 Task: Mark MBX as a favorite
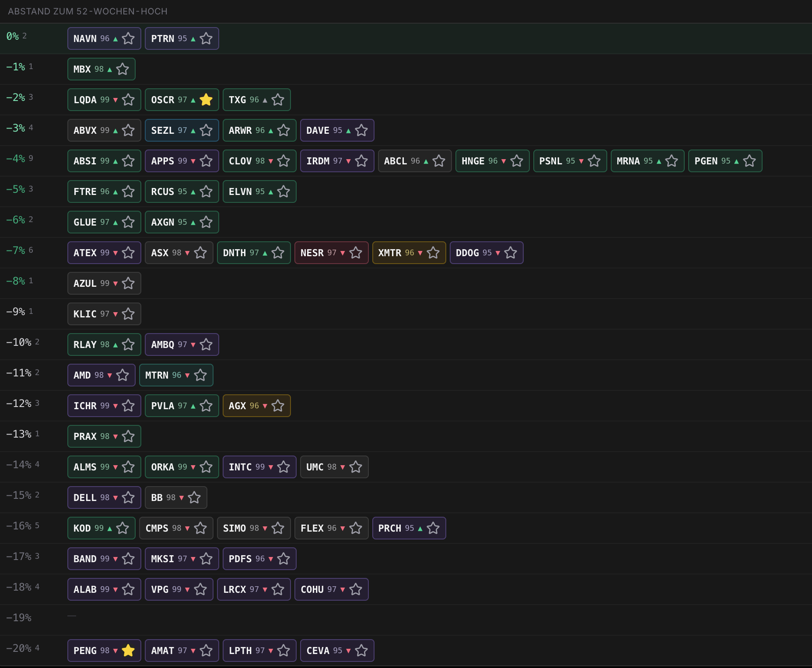tap(122, 69)
